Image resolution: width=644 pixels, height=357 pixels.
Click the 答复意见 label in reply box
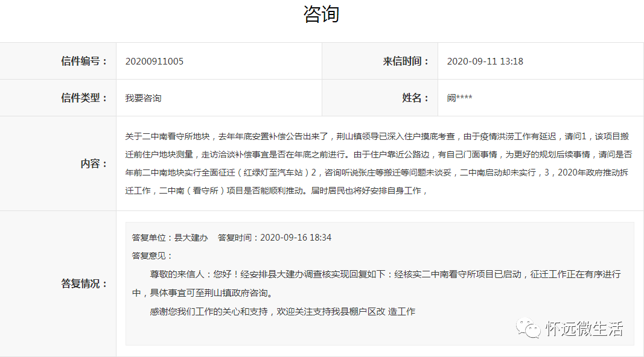pos(152,256)
